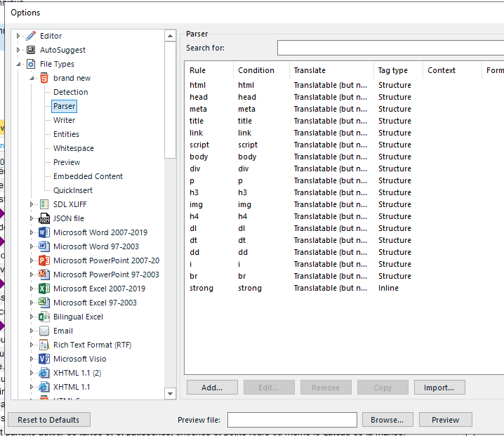Click the Email envelope icon

pos(44,331)
